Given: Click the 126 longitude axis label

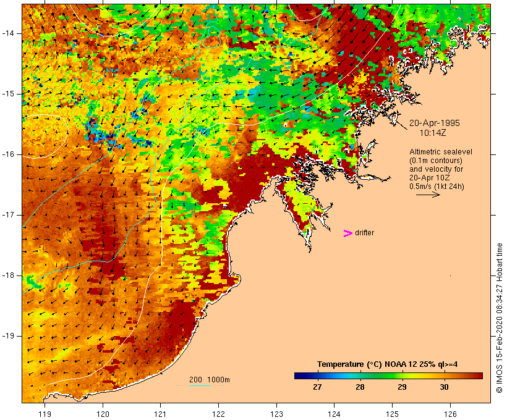Looking at the screenshot, I should click(450, 414).
